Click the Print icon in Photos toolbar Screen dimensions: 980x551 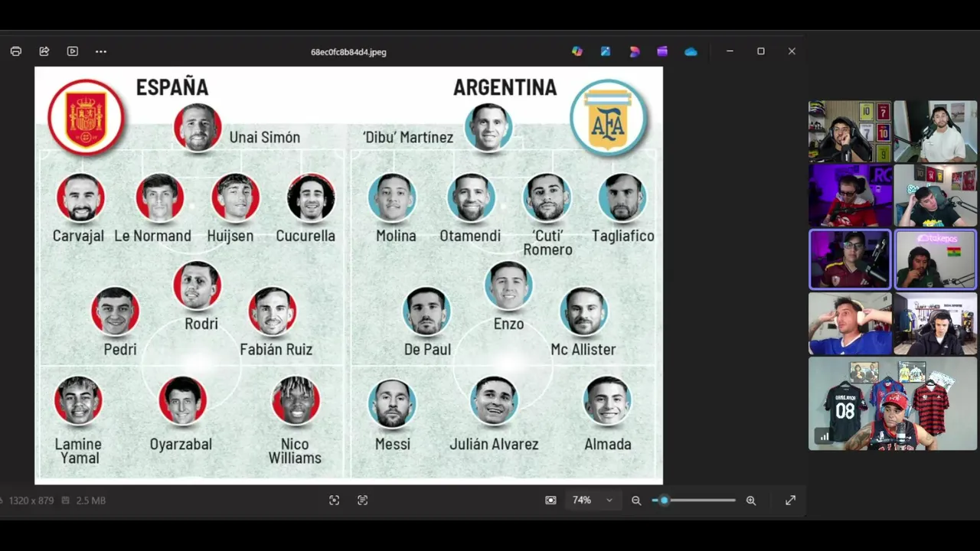tap(16, 51)
